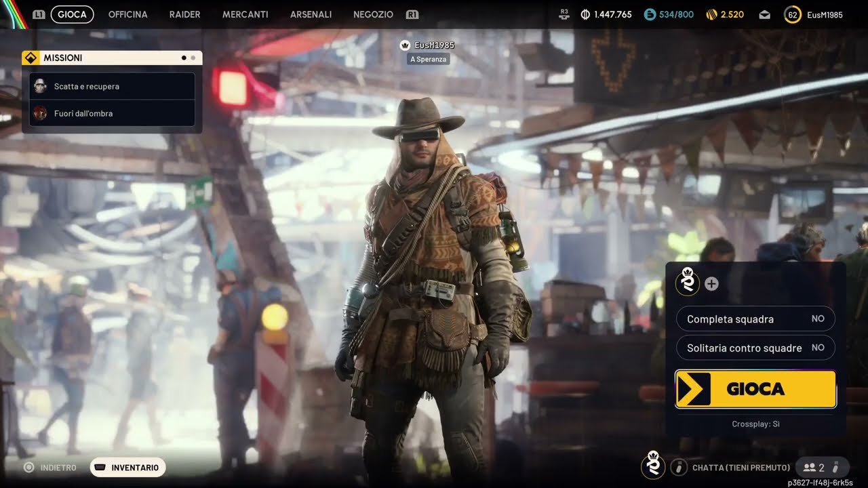The width and height of the screenshot is (868, 488).
Task: Click the session code p3627-lf48j-6rk5s
Action: pyautogui.click(x=821, y=483)
